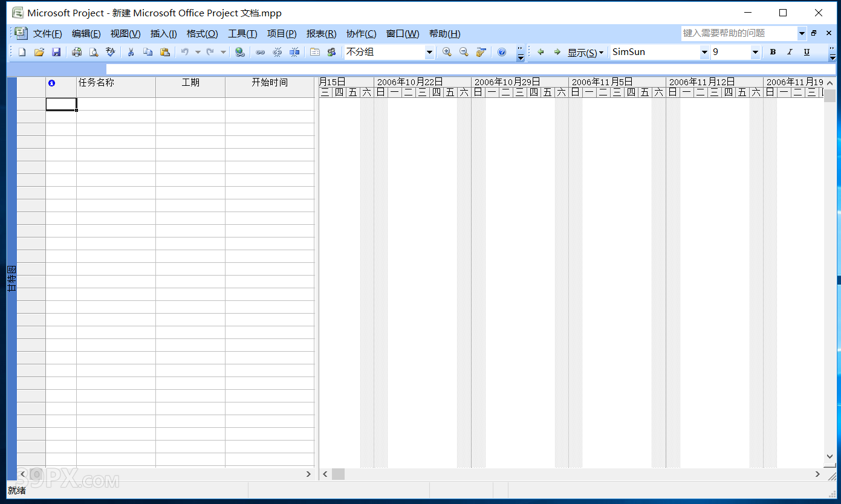Click the Gantt chart horizontal scrollbar right arrow
The height and width of the screenshot is (504, 841).
pos(817,474)
